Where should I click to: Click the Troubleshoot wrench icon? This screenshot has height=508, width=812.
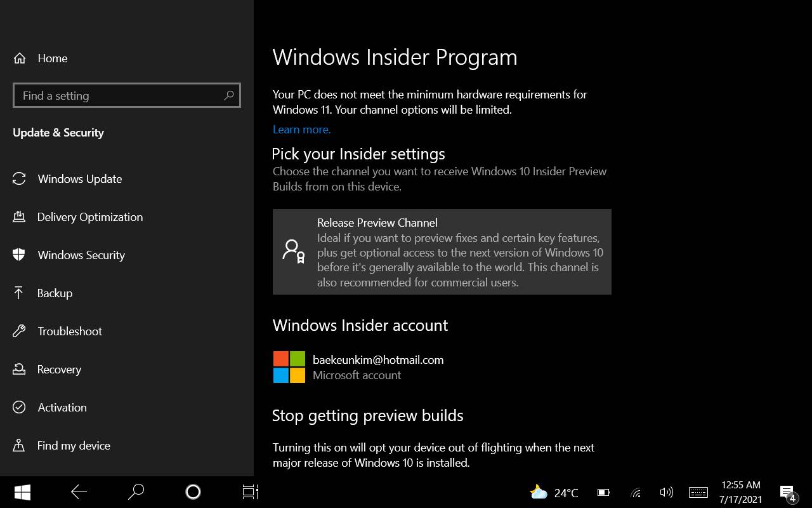tap(19, 331)
